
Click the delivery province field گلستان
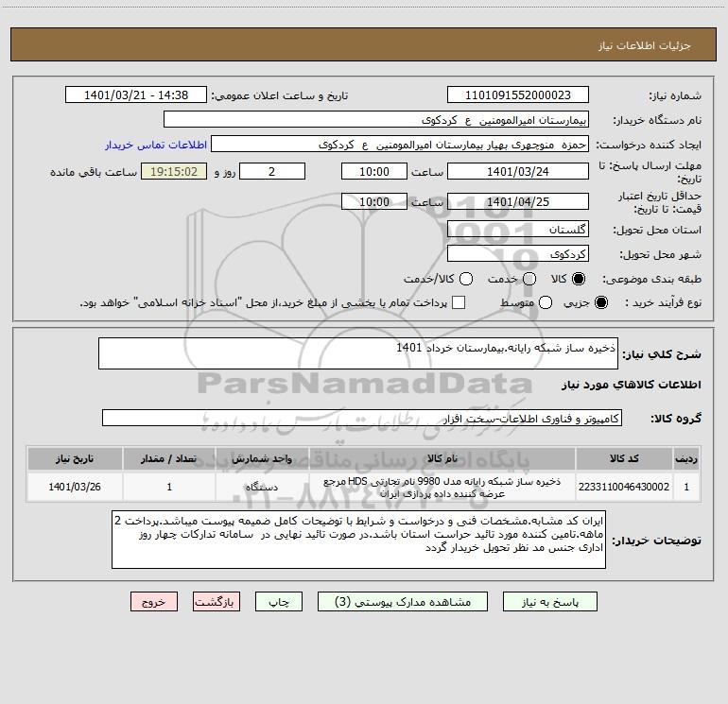[518, 229]
